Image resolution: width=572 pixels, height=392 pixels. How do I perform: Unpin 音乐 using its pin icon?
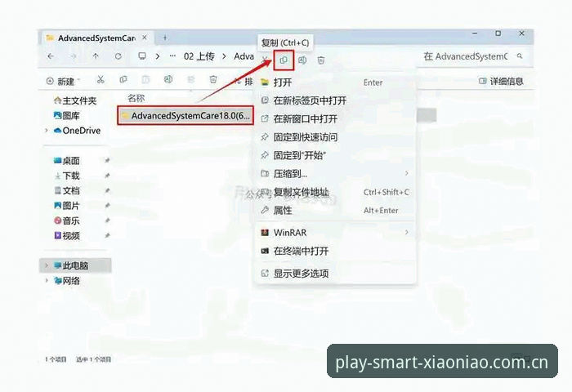pyautogui.click(x=107, y=220)
